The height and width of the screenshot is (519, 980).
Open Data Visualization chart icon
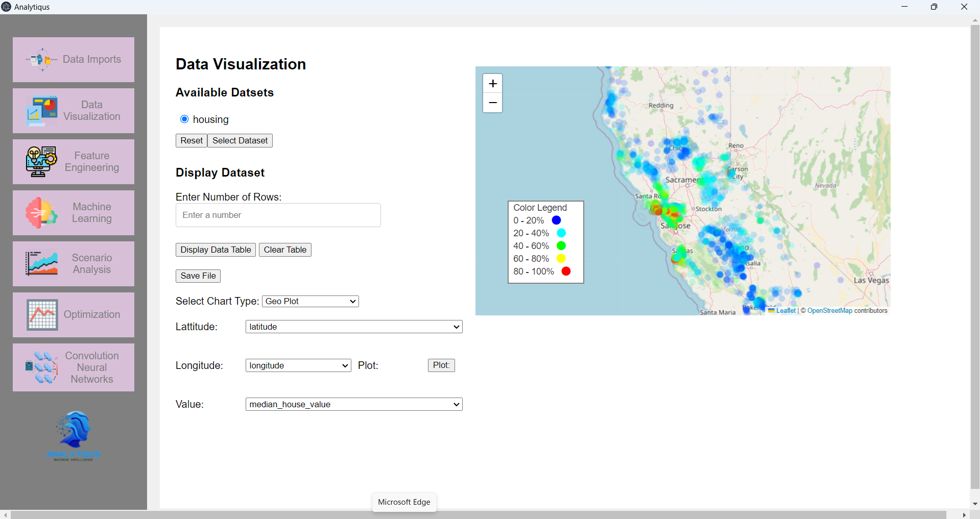[x=41, y=111]
